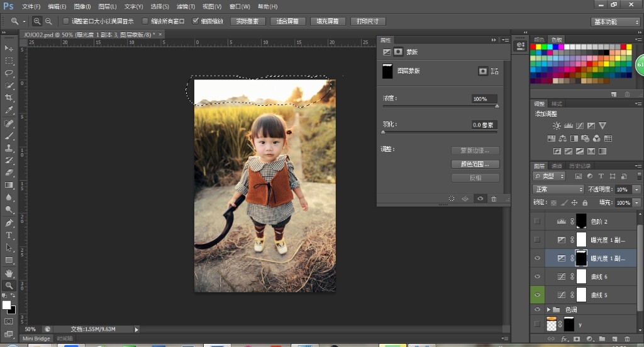
Task: Select the mask thumbnail of 色阶 2
Action: pyautogui.click(x=581, y=221)
